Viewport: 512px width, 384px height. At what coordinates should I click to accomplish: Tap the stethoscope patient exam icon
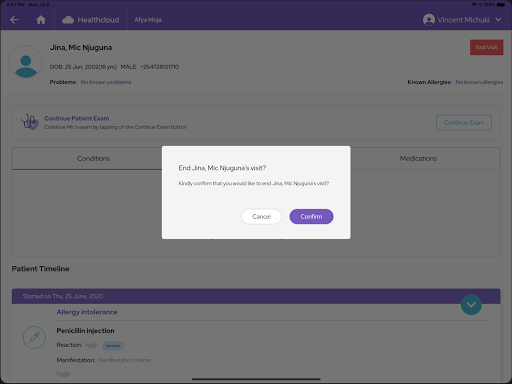coord(30,122)
